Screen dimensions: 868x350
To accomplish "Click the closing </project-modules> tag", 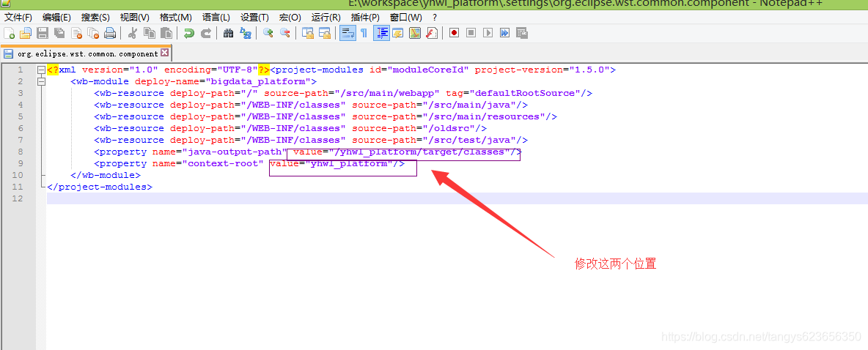I will [100, 187].
